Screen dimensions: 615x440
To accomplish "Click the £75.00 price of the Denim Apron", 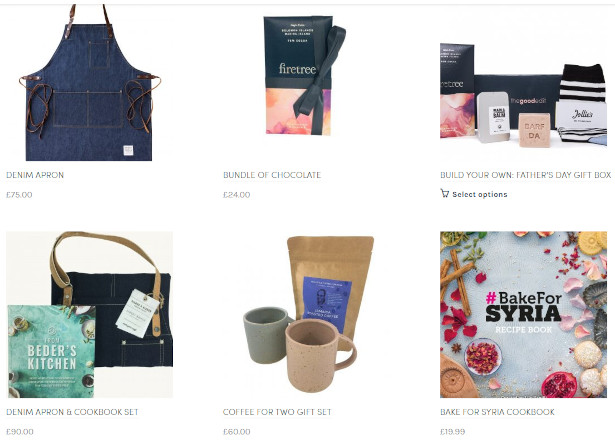I will coord(19,195).
